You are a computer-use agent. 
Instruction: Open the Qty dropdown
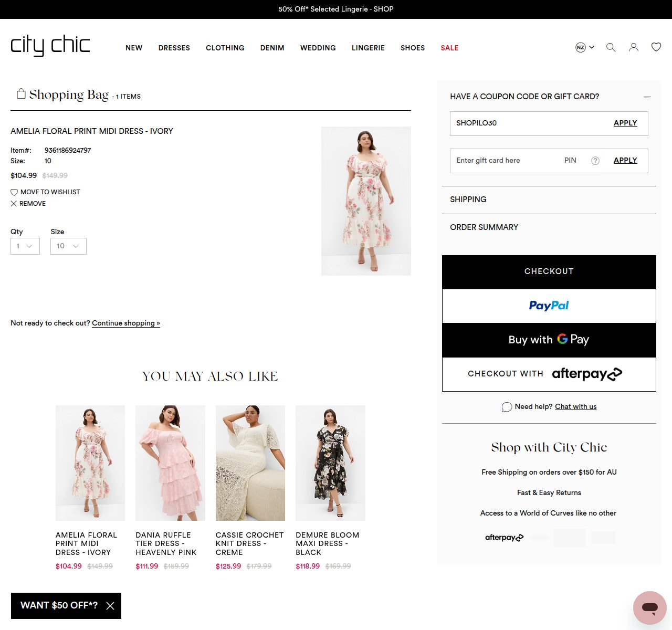coord(25,246)
